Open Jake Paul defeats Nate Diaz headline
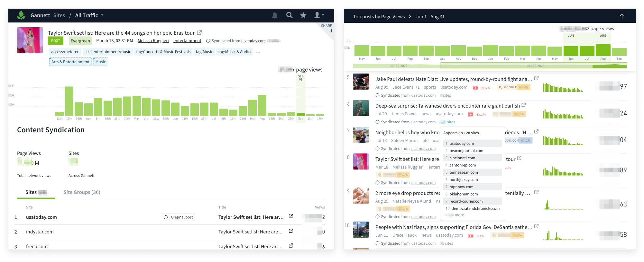The height and width of the screenshot is (262, 644). click(454, 79)
